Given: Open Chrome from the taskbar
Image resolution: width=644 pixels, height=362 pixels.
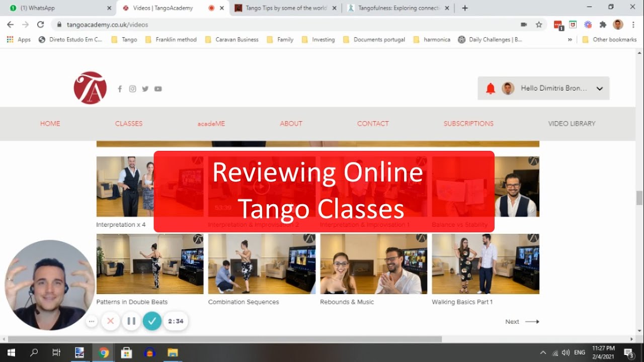Looking at the screenshot, I should point(104,352).
